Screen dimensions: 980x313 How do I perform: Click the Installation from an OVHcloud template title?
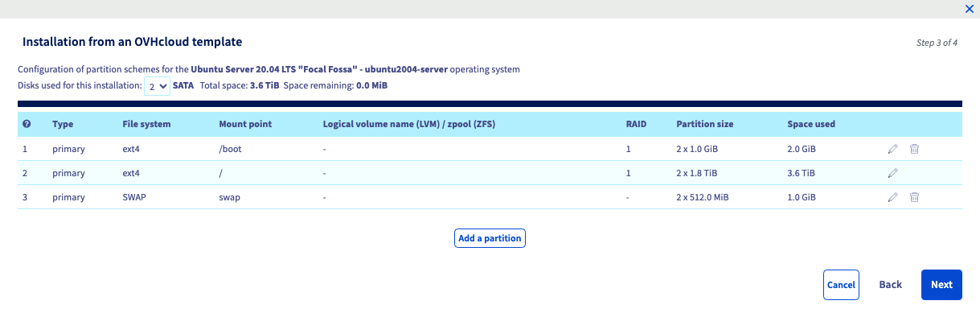pos(133,41)
